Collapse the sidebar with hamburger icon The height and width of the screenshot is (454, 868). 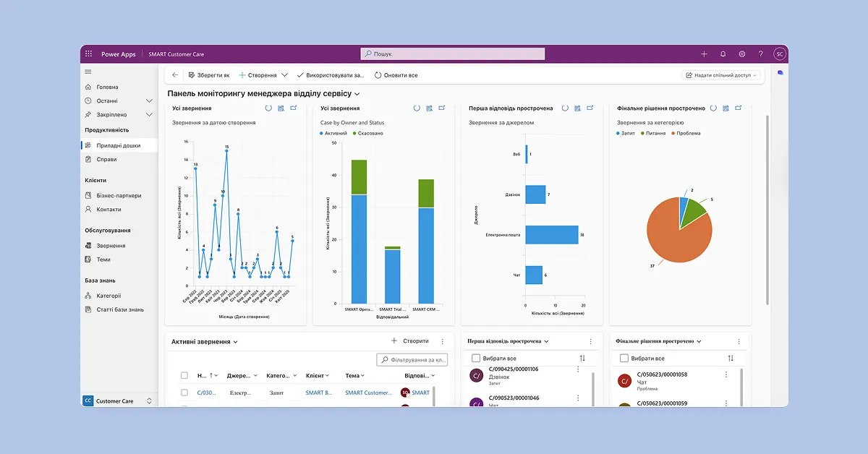(x=88, y=72)
